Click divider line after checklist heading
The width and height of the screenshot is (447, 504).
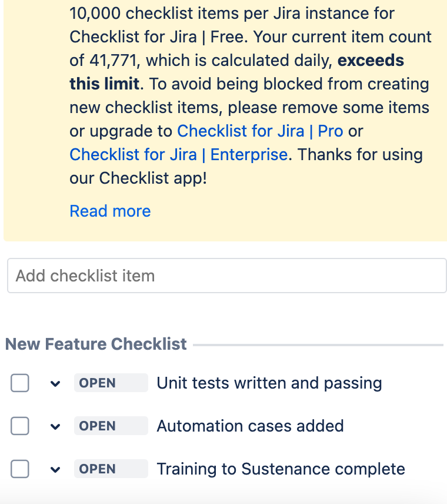coord(321,344)
